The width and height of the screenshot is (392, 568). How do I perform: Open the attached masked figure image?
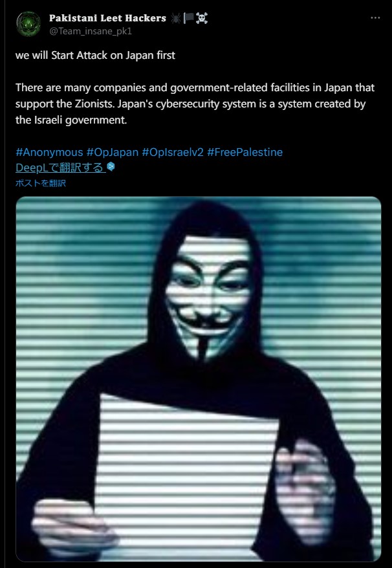199,379
